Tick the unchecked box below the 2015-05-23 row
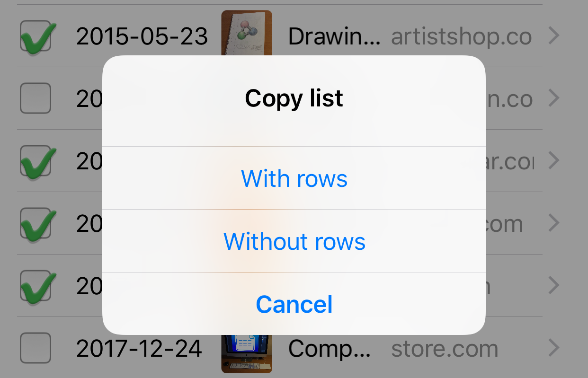The image size is (588, 378). click(x=36, y=98)
